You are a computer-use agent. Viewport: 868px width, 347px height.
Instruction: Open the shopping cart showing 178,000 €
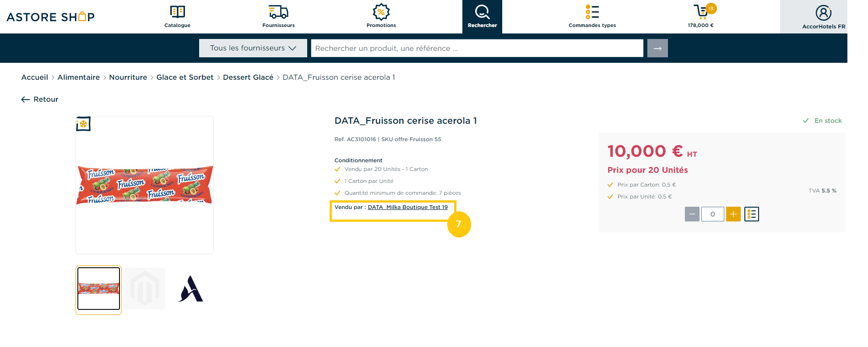tap(701, 17)
